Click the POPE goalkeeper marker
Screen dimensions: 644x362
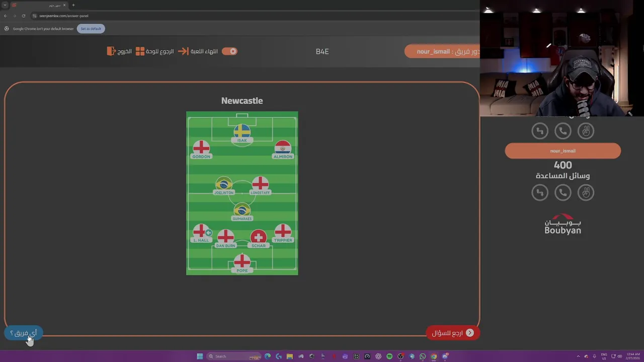tap(242, 264)
